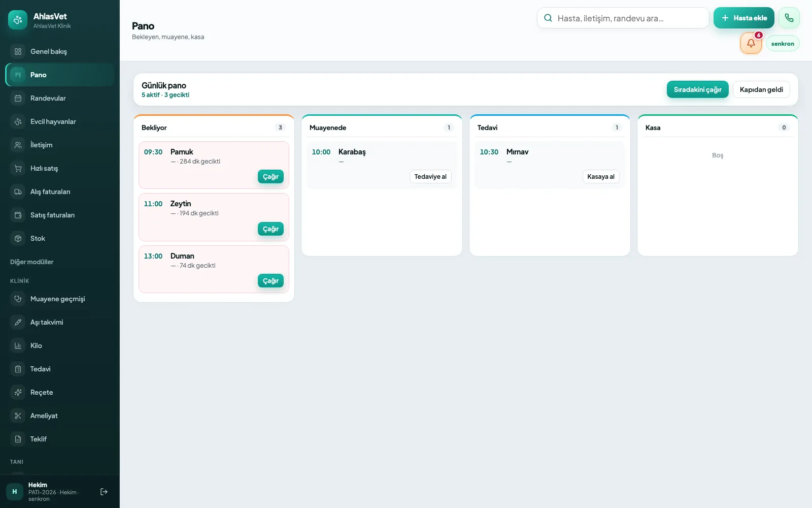
Task: Click the Evcil hayvanlar paw icon
Action: click(x=18, y=121)
